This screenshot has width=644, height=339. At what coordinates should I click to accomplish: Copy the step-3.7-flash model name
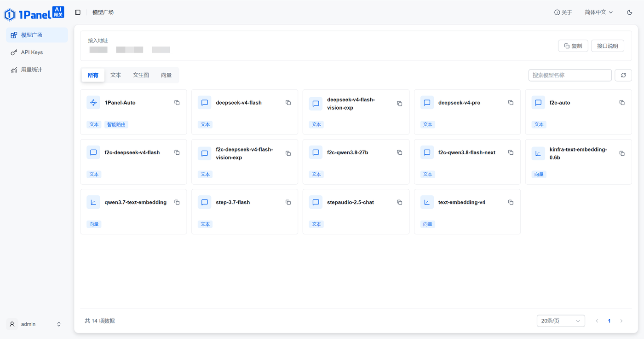click(288, 202)
